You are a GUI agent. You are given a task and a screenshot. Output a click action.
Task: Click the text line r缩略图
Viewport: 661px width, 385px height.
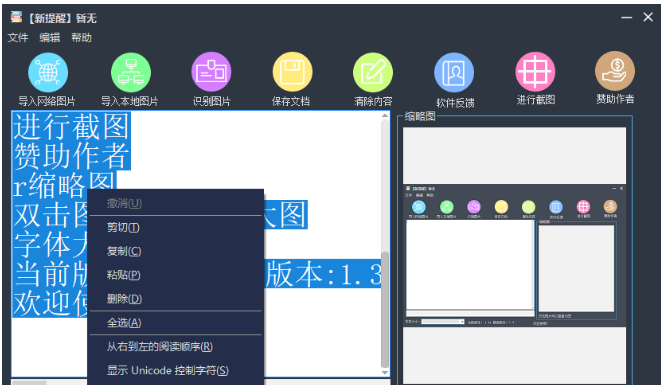[64, 185]
